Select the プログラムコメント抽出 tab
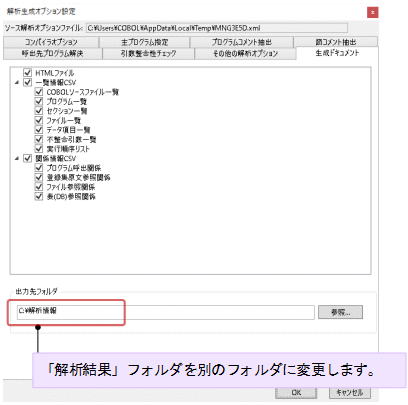The width and height of the screenshot is (408, 405). 242,42
